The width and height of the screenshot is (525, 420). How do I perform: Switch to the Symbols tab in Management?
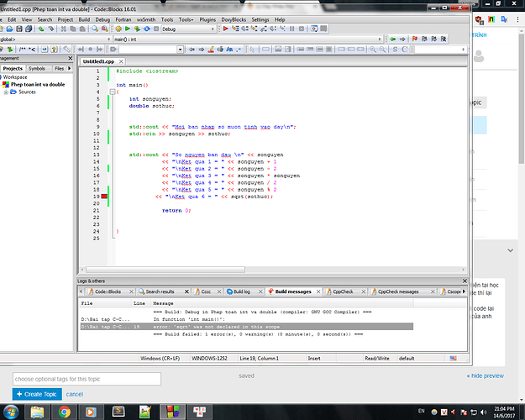point(37,69)
